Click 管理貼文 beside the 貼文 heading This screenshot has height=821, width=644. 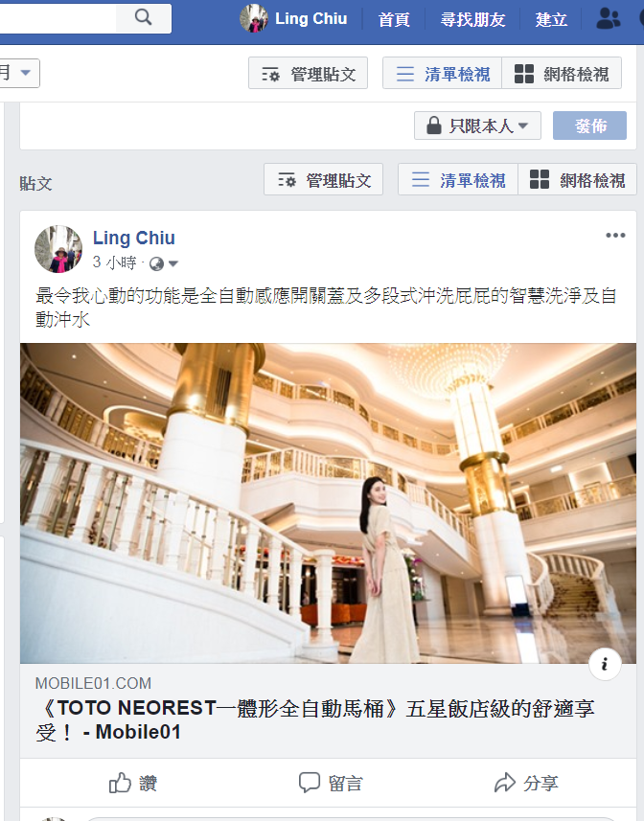(323, 179)
